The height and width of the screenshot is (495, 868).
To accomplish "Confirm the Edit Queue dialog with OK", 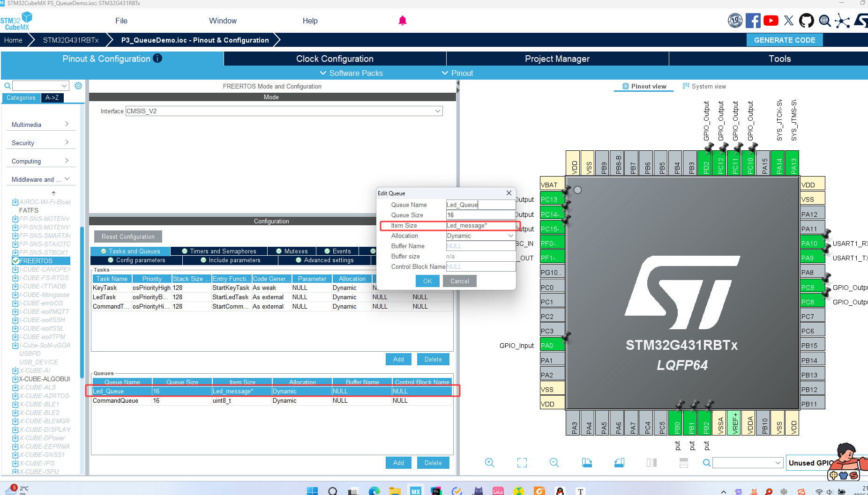I will pyautogui.click(x=427, y=281).
